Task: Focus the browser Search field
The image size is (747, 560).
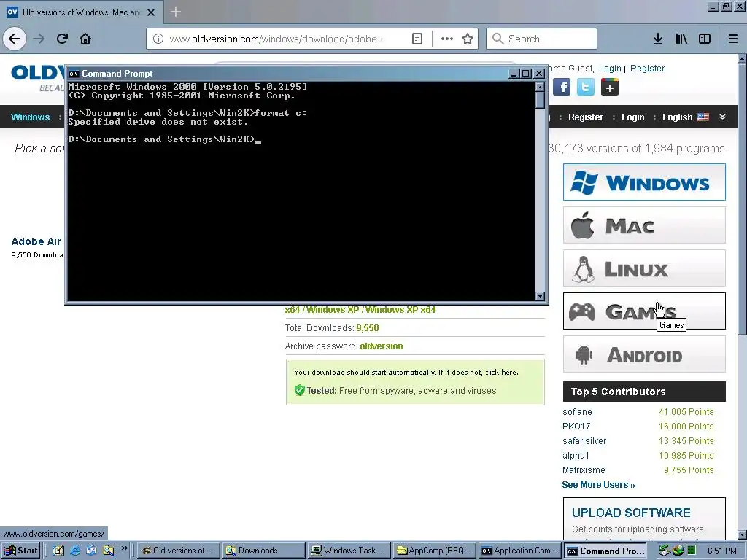Action: click(x=541, y=39)
